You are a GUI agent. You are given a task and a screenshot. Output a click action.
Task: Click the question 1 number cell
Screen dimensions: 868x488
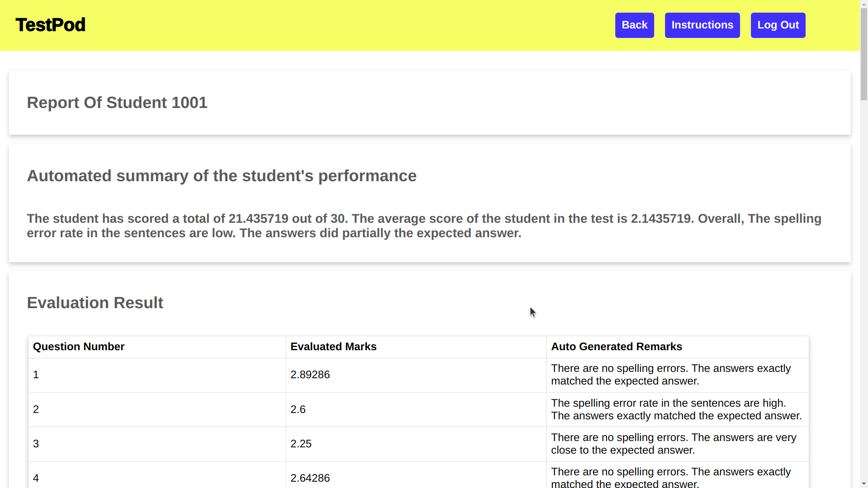coord(36,375)
